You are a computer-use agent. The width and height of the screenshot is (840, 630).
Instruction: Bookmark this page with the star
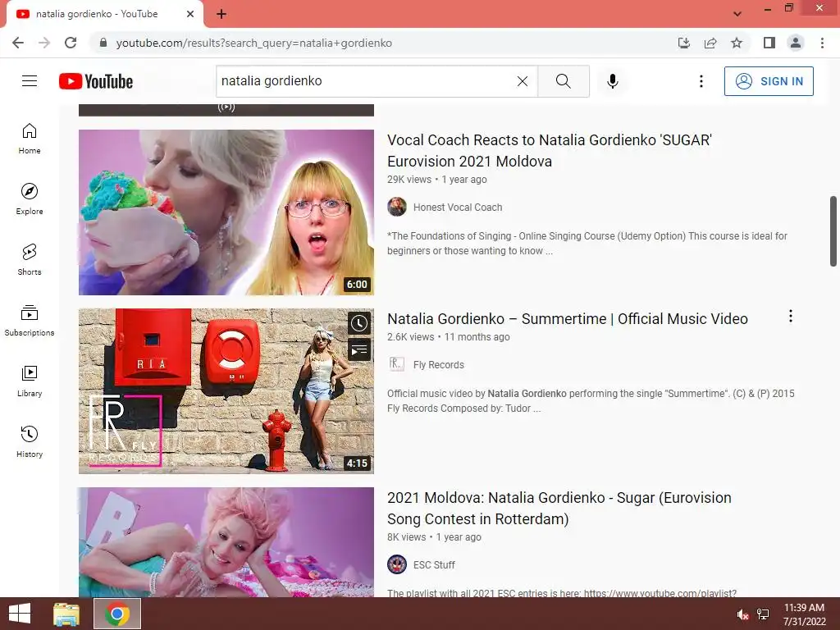pyautogui.click(x=737, y=43)
